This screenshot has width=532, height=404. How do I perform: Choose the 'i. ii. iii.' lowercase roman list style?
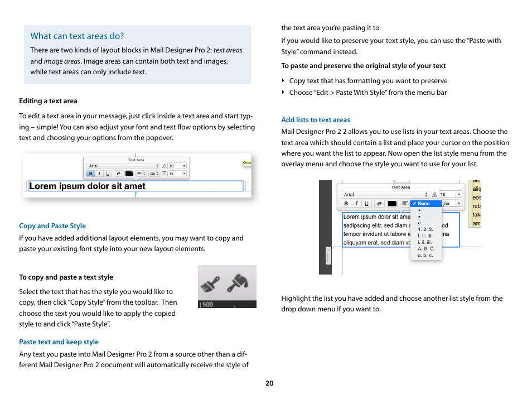pos(426,242)
